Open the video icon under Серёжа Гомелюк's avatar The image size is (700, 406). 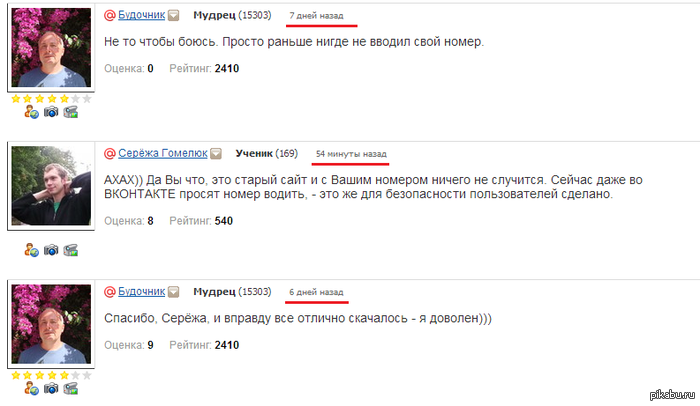[71, 250]
